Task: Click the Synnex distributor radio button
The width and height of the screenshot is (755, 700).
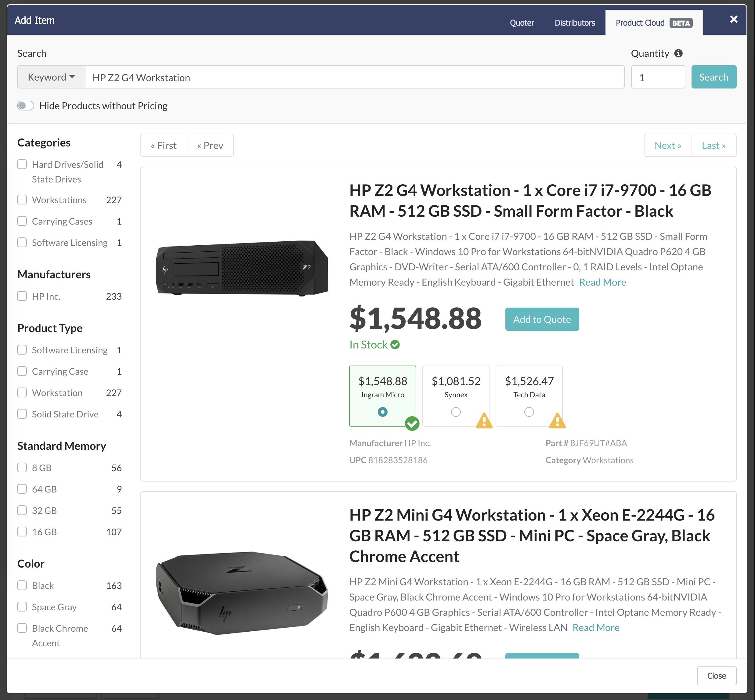Action: [x=455, y=411]
